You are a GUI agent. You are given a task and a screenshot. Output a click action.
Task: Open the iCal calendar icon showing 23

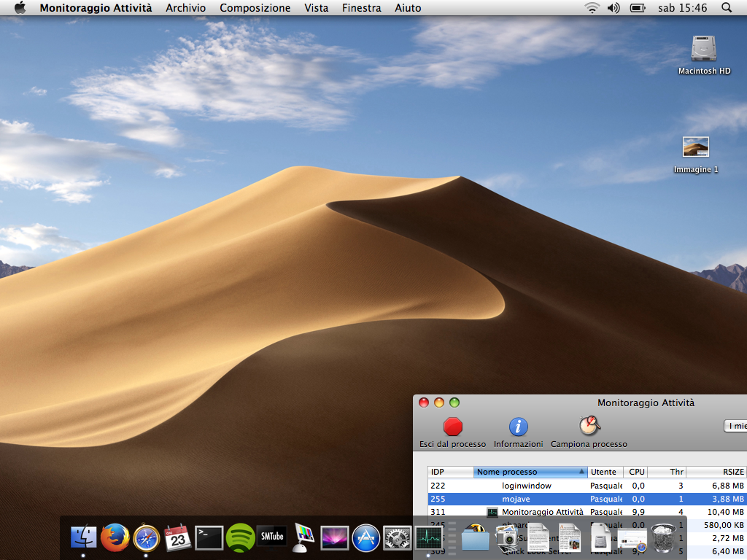click(177, 538)
